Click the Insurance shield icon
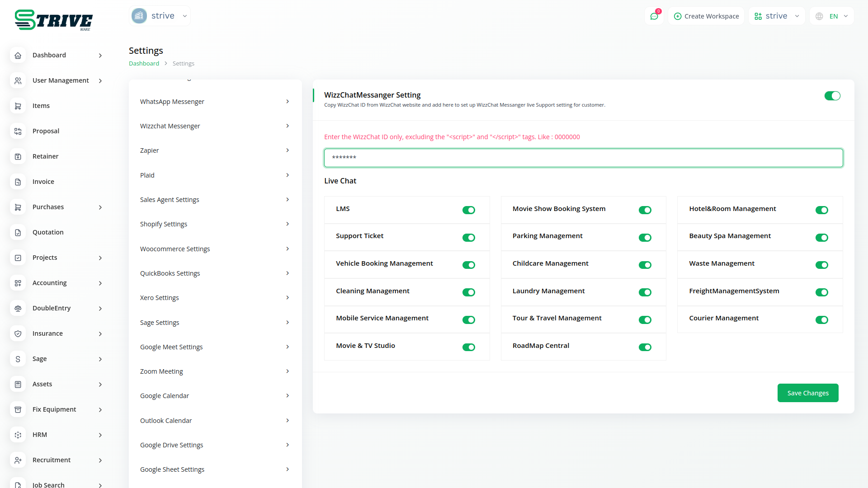Screen dimensions: 868x488 pyautogui.click(x=18, y=333)
